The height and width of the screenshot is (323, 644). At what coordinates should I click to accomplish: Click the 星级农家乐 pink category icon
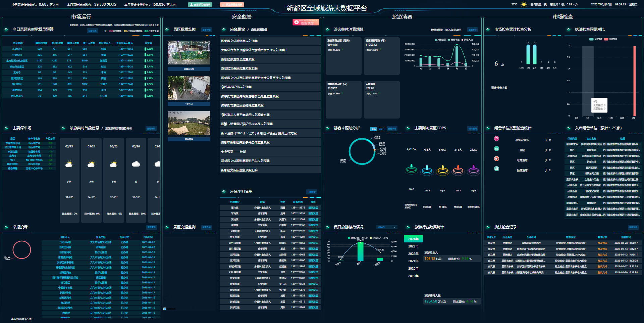coord(496,139)
